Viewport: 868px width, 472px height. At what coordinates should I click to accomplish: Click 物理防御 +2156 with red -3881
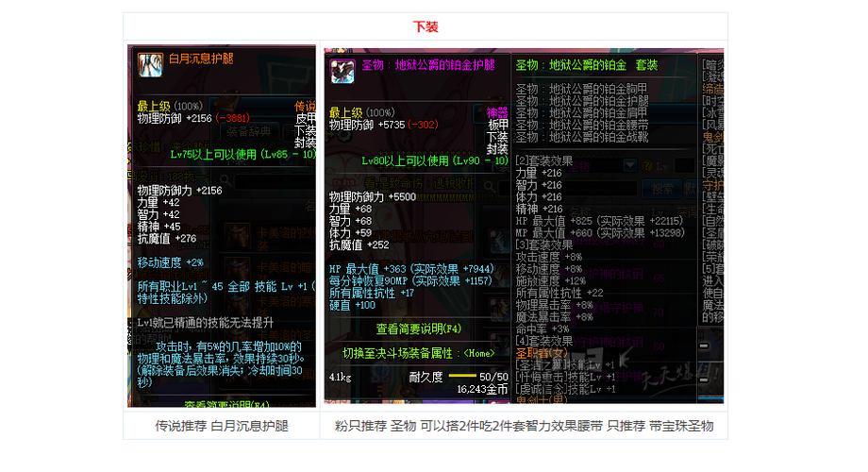pyautogui.click(x=193, y=118)
